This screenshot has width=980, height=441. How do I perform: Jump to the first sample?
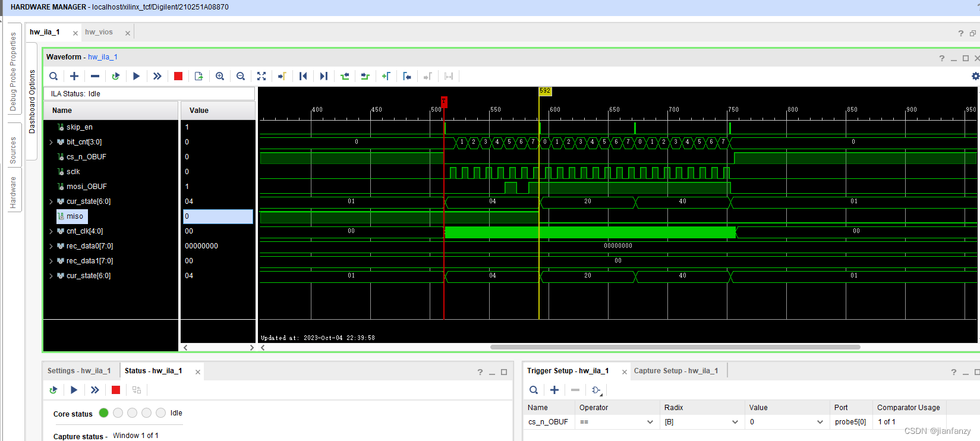(303, 76)
